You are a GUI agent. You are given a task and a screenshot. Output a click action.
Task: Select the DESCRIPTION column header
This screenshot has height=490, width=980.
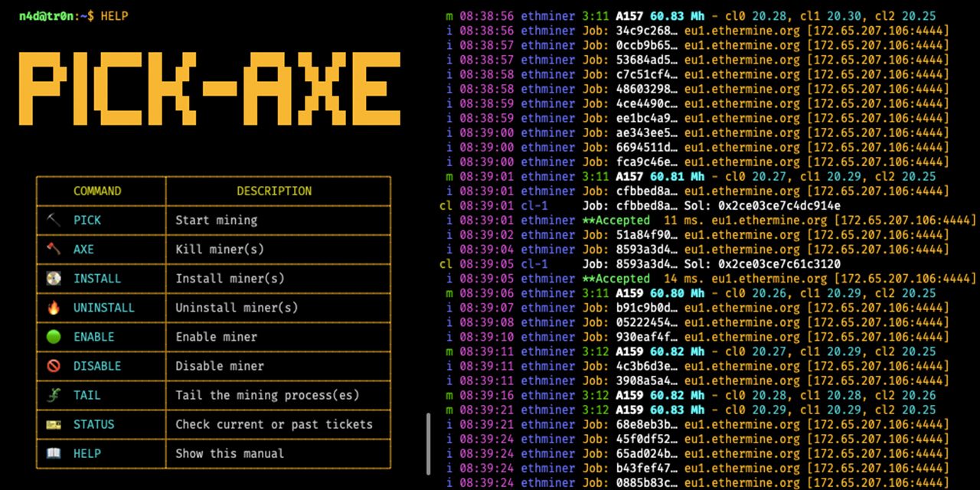coord(274,191)
